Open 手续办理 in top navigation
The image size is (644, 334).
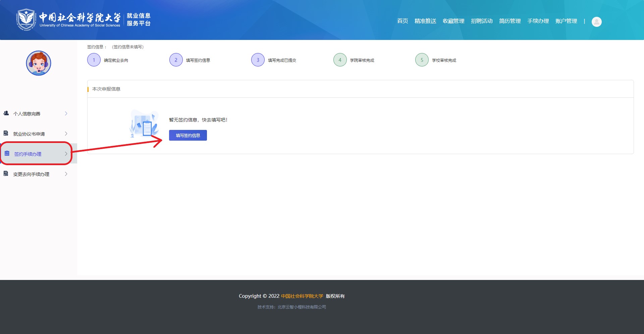tap(538, 21)
